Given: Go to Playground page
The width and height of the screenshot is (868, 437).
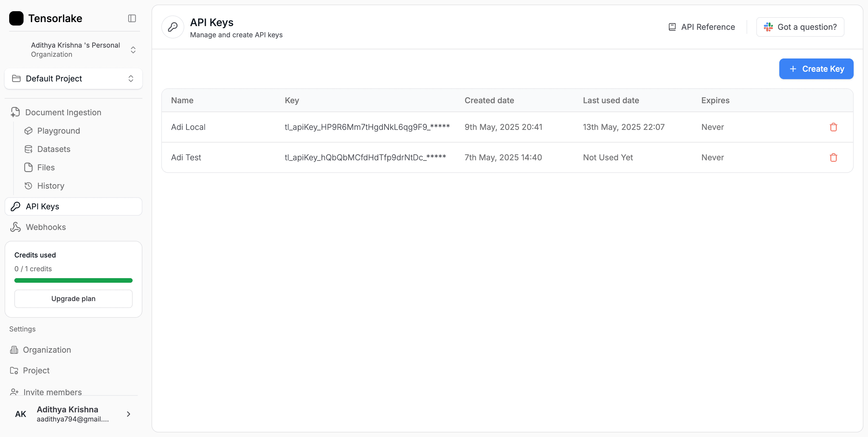Looking at the screenshot, I should pos(59,131).
